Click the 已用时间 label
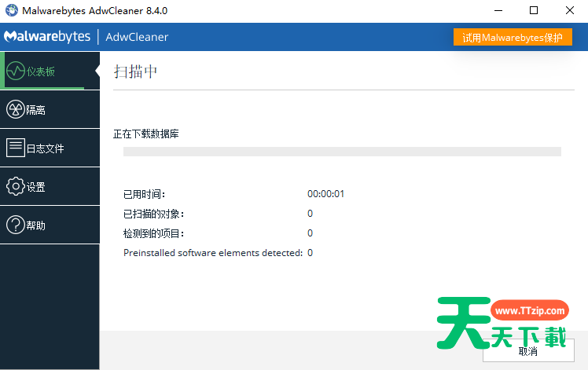Screen dimensions: 588x370 [145, 194]
